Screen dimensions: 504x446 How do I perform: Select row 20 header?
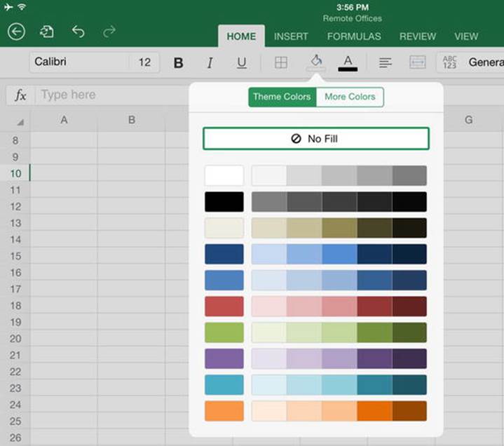tap(15, 338)
